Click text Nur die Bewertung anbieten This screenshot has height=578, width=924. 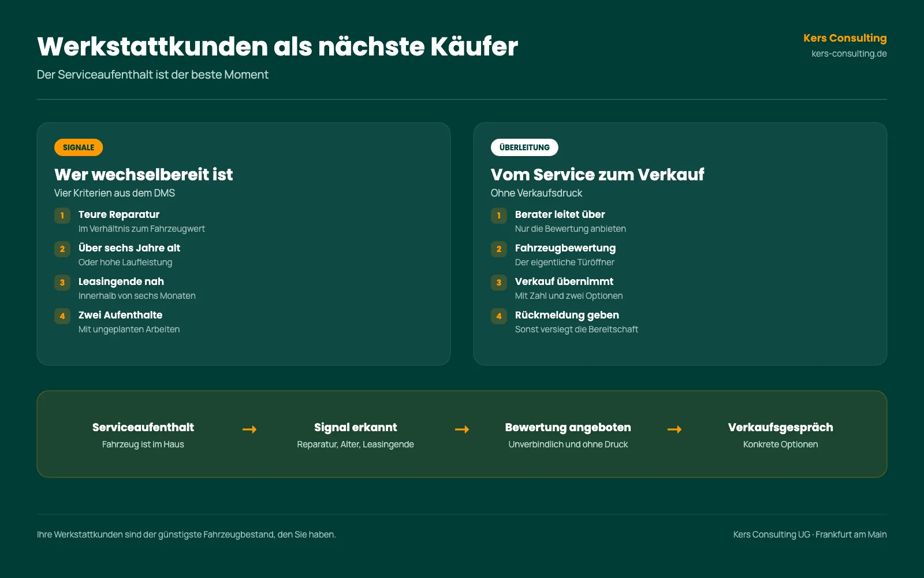[571, 229]
